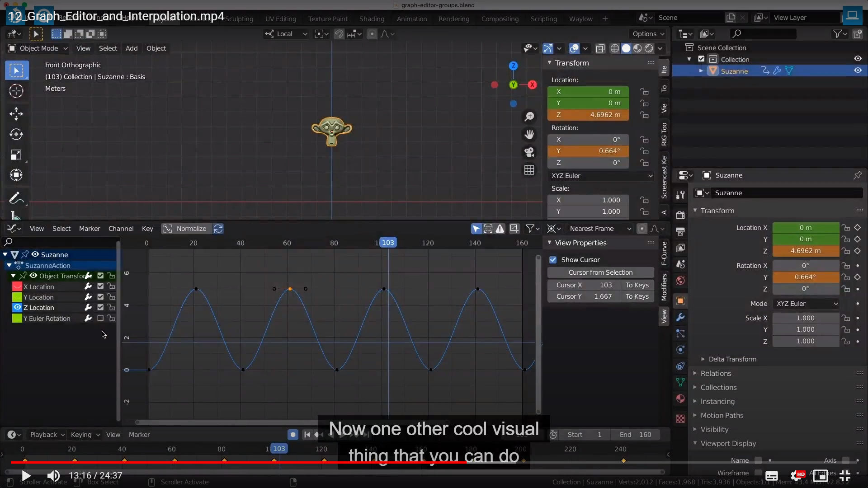Select the Rotate tool icon
This screenshot has width=868, height=488.
16,134
